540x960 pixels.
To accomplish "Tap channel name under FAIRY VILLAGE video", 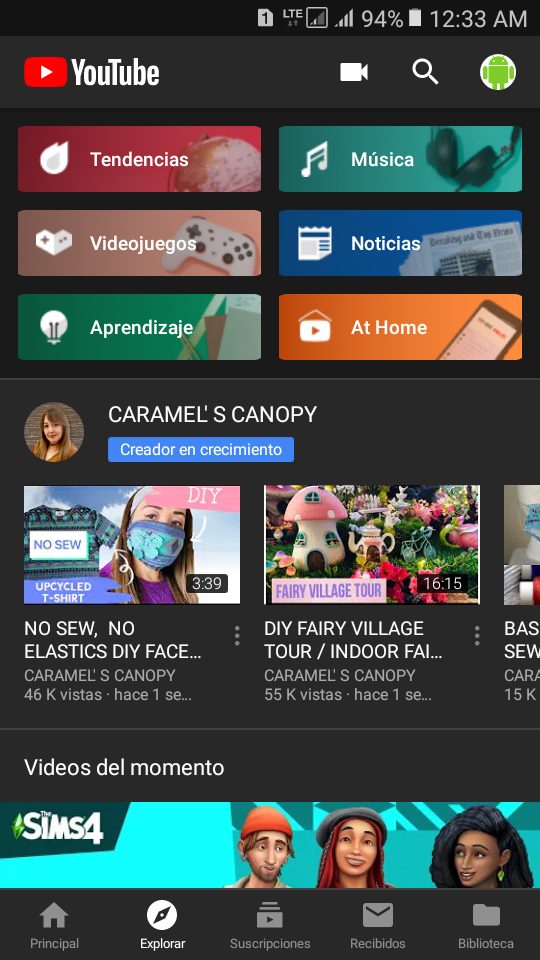I will [340, 675].
